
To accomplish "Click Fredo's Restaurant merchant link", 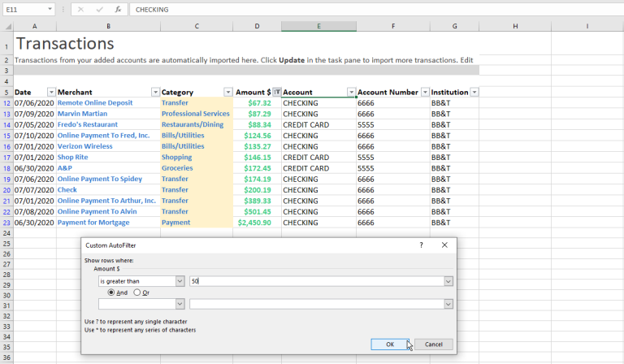I will click(88, 124).
